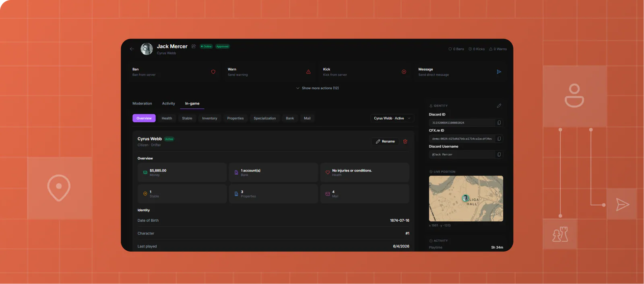The width and height of the screenshot is (644, 284).
Task: Expand Show more actions (12)
Action: point(317,88)
